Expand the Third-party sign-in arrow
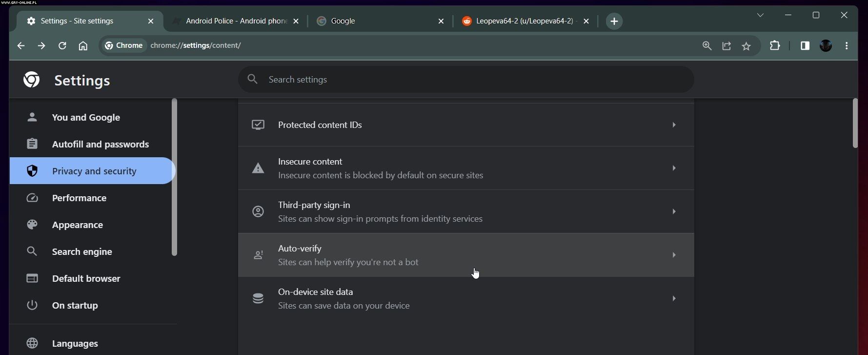Image resolution: width=868 pixels, height=355 pixels. [674, 211]
